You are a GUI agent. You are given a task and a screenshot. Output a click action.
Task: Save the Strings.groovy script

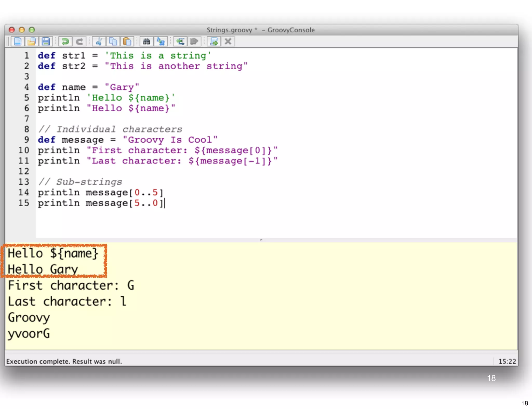point(46,42)
